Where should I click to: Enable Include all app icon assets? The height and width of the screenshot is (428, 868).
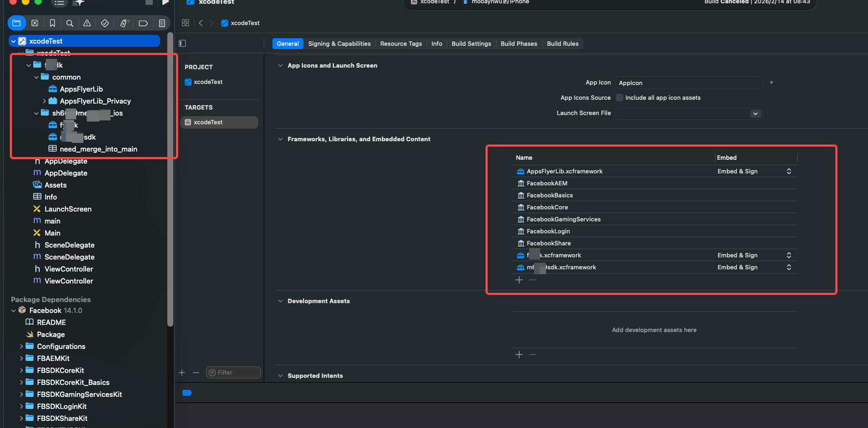point(620,98)
